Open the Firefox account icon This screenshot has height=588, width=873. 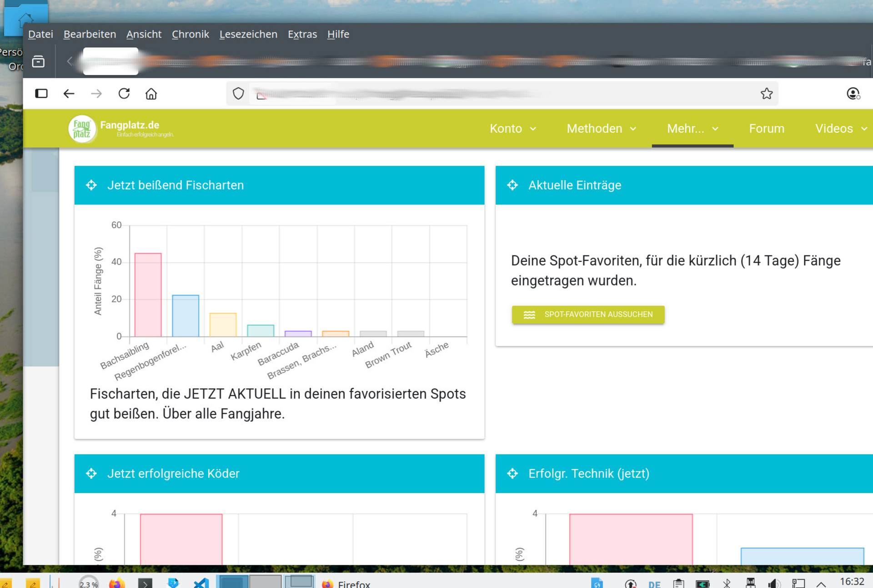click(x=853, y=94)
